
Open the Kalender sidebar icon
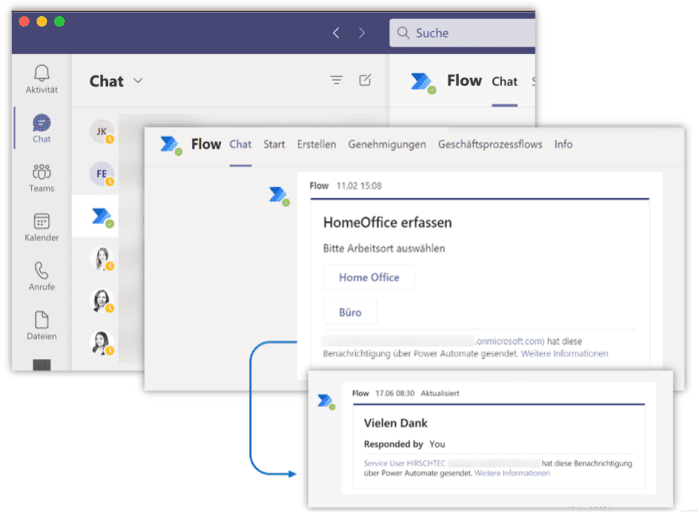click(x=41, y=222)
